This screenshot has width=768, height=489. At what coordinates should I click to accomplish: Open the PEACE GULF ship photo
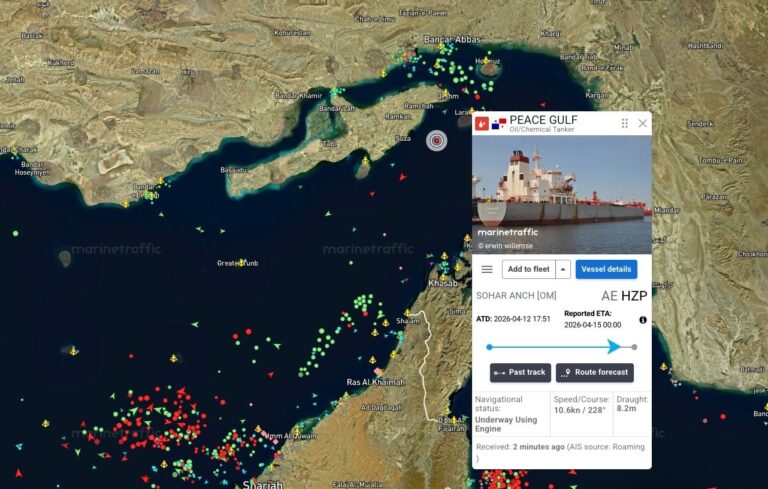(562, 195)
